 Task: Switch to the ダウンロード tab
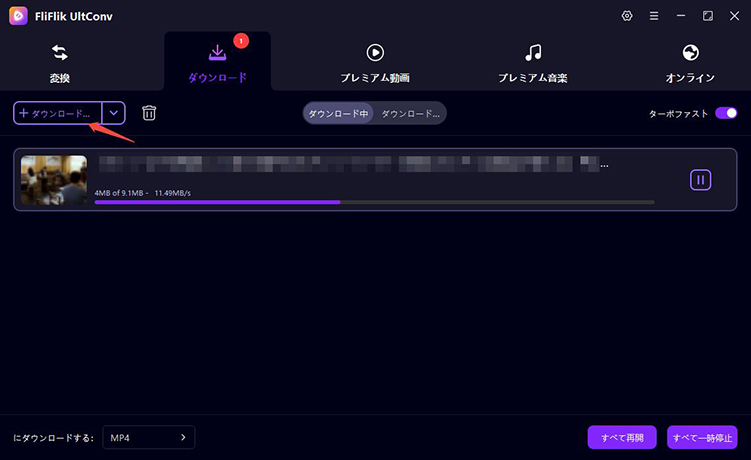point(217,63)
